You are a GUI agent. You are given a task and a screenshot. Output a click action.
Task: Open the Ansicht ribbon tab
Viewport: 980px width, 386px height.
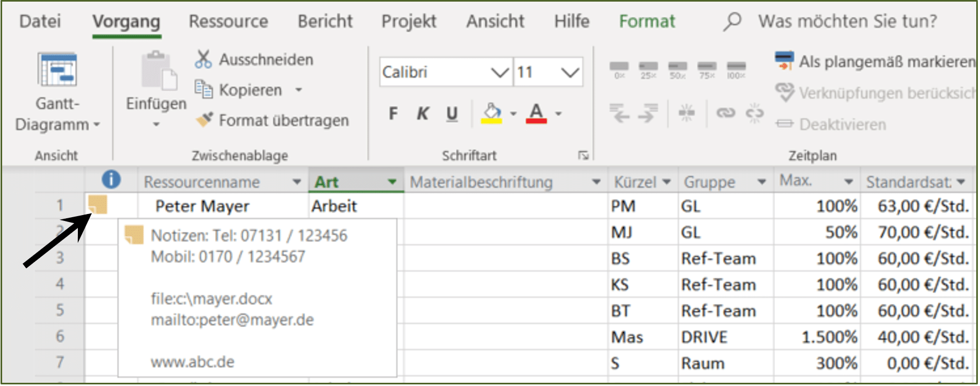point(495,21)
